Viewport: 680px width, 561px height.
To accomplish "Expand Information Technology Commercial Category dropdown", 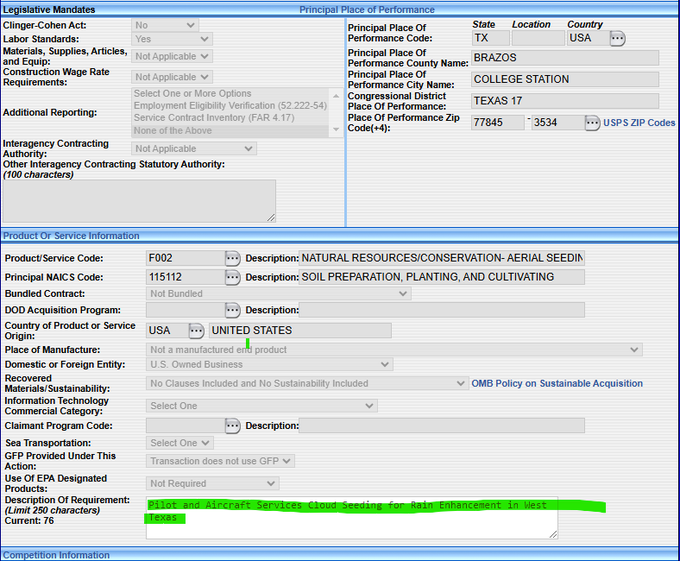I will pyautogui.click(x=261, y=406).
